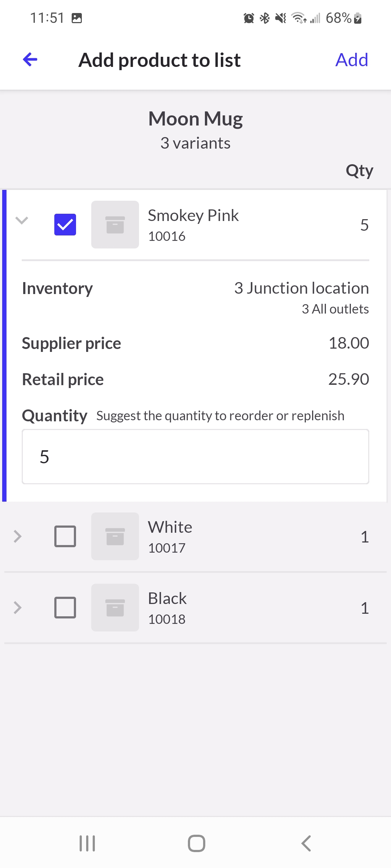391x868 pixels.
Task: Tap Android home navigation button
Action: [197, 843]
